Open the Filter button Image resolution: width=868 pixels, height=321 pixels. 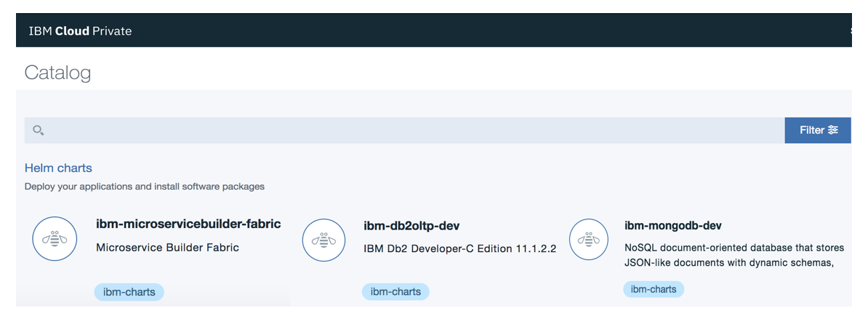tap(818, 130)
